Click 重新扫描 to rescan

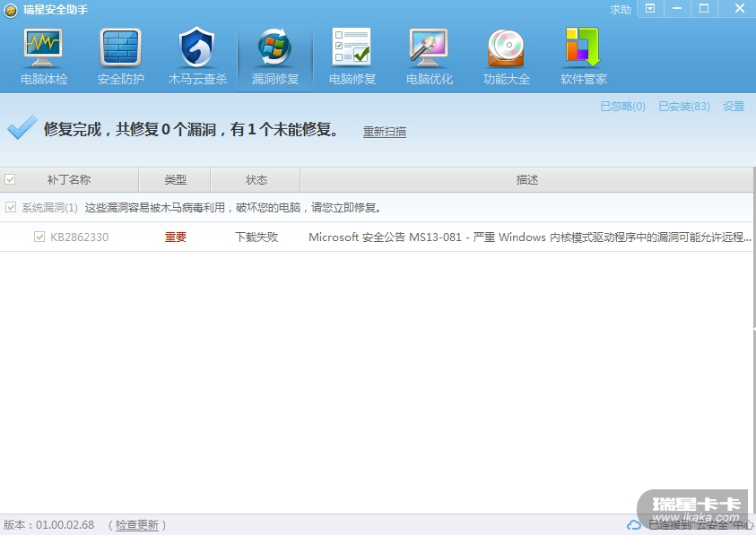(384, 131)
